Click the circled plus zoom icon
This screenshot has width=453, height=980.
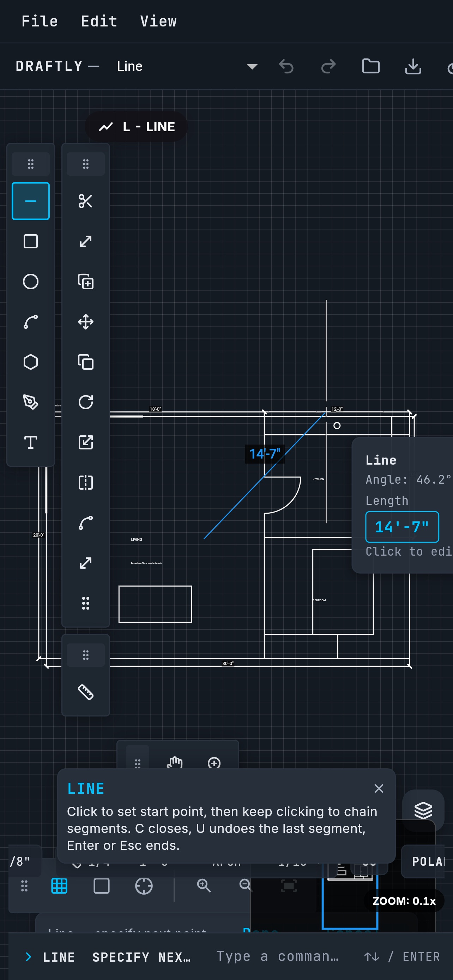(x=214, y=763)
